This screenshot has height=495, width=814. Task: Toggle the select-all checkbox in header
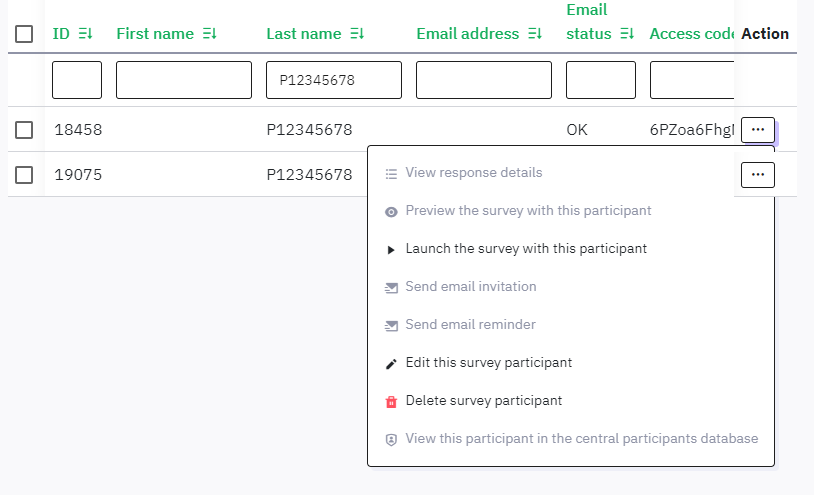25,34
